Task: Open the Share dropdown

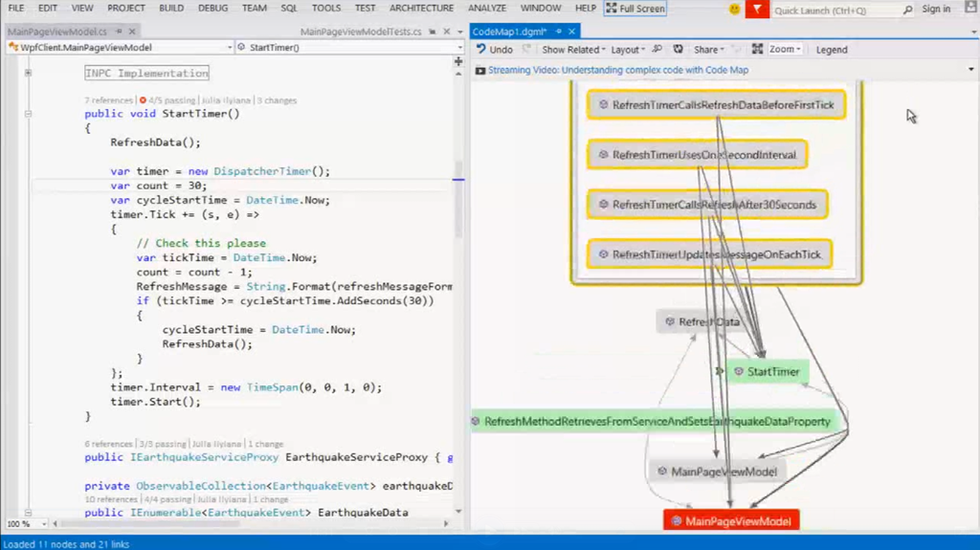Action: 709,50
